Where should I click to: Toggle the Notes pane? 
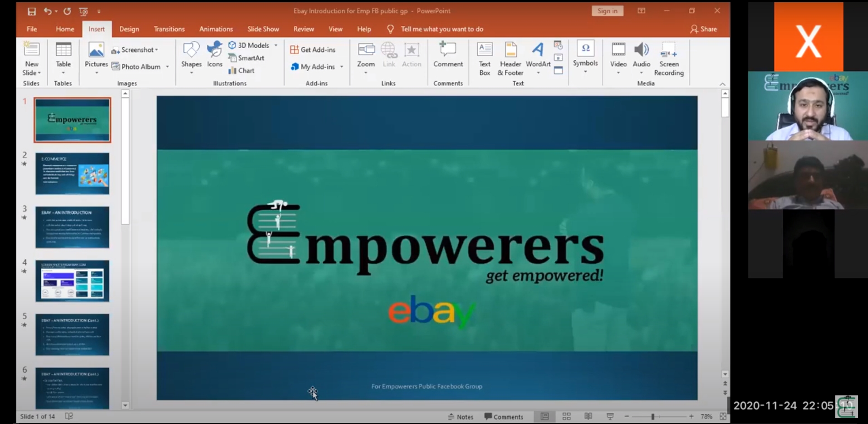(461, 417)
